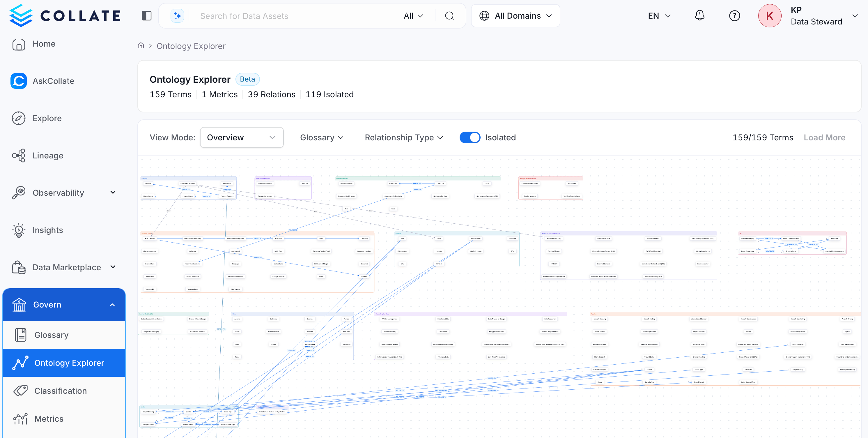
Task: Open the All search-scope dropdown
Action: click(x=413, y=16)
